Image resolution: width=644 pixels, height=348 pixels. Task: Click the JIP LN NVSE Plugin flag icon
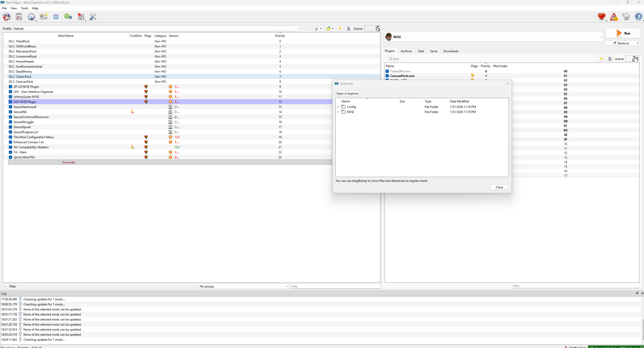pos(146,87)
